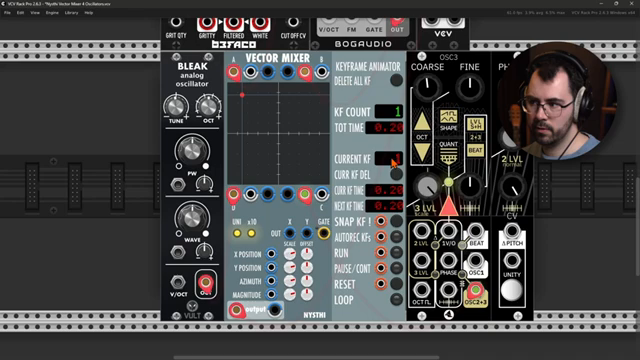Screen dimensions: 640x360
Task: Click the Bleak TUNE knob
Action: 176,107
